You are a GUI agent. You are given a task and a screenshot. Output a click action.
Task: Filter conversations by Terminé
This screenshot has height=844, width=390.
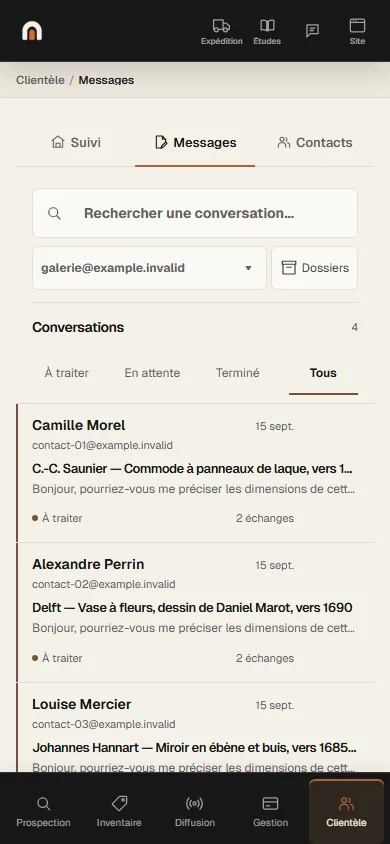238,372
